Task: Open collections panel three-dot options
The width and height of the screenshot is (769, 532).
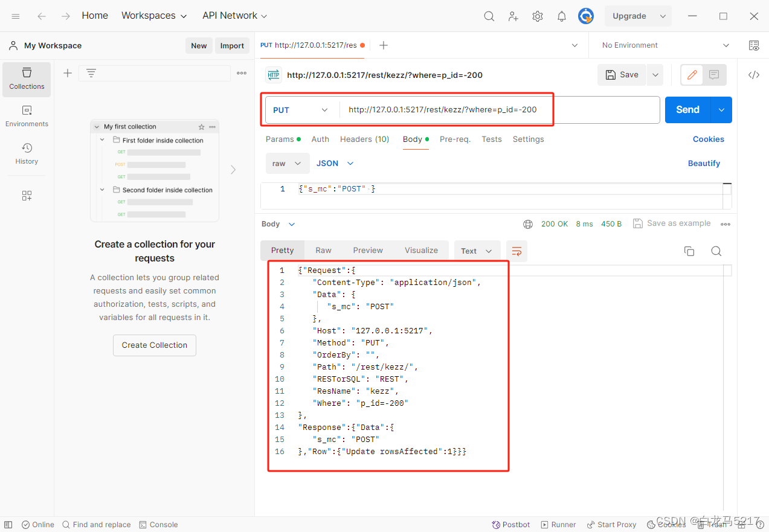Action: [242, 73]
